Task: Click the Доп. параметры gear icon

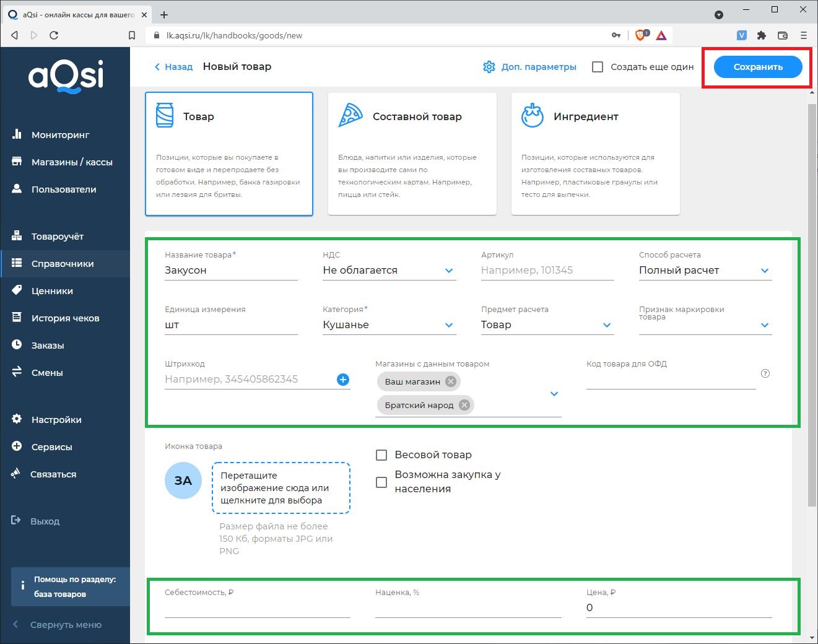Action: coord(489,67)
